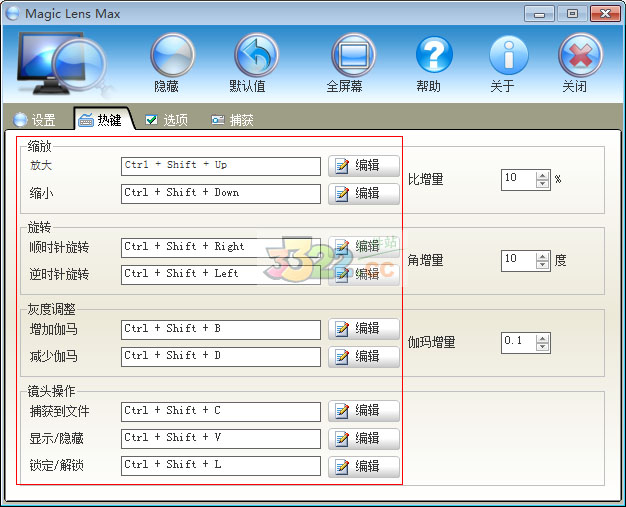Minimize the Magic Lens Max window

pos(539,14)
